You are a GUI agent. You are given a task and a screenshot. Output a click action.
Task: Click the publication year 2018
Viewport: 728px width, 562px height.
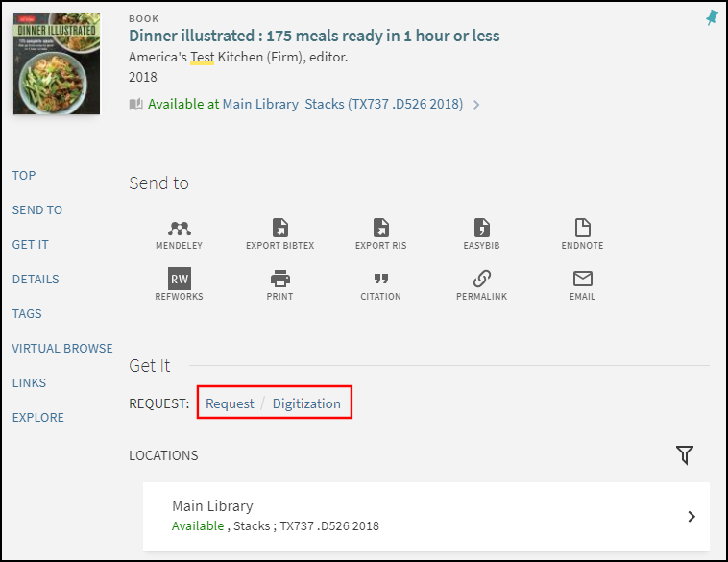tap(143, 77)
